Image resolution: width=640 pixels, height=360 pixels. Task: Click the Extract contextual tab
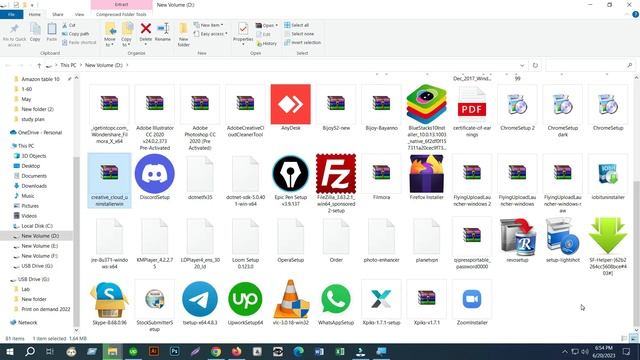[x=121, y=4]
